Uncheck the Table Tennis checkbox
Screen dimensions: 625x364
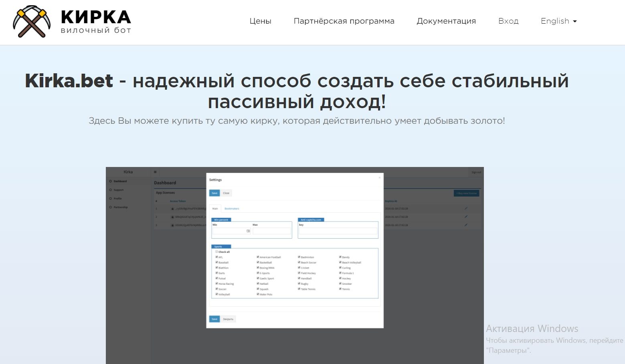[x=299, y=289]
